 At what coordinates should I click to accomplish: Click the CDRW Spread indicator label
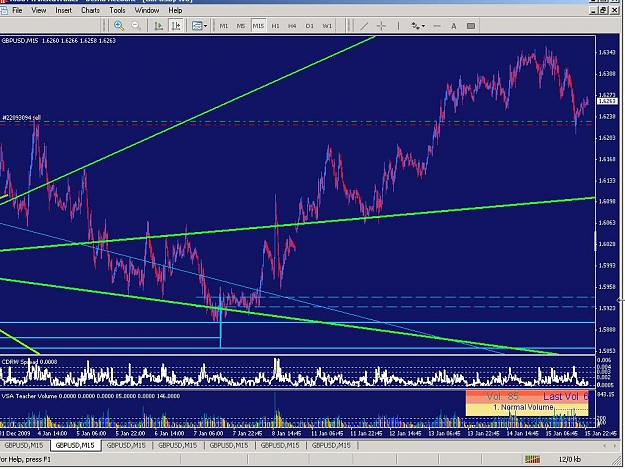[29, 362]
